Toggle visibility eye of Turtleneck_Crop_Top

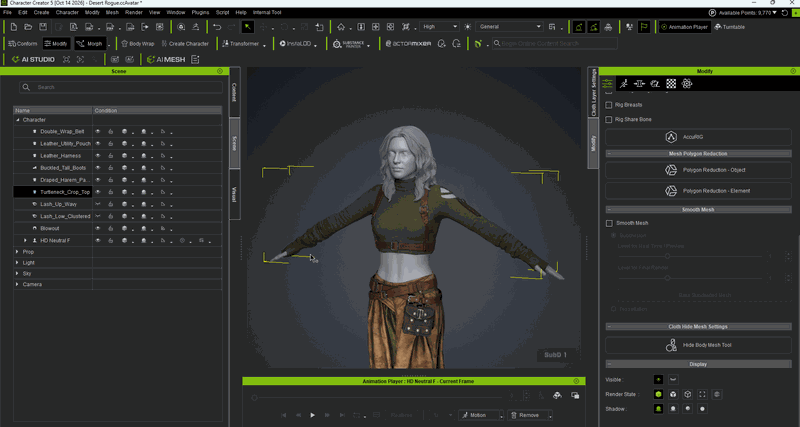(97, 192)
